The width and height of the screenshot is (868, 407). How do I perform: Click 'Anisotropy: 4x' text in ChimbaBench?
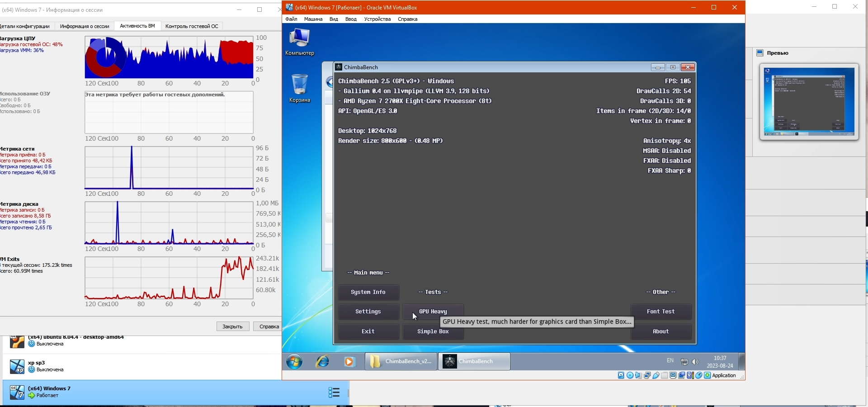click(667, 141)
